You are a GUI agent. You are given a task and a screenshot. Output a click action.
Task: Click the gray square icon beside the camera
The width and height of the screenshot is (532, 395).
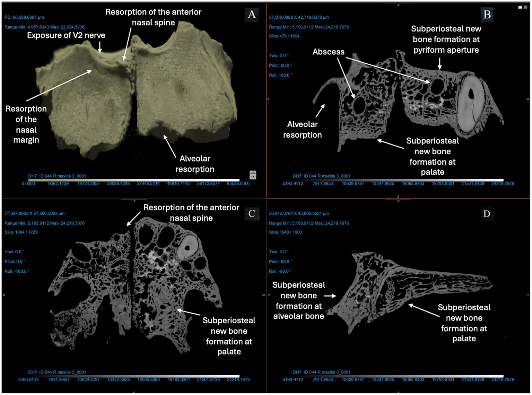tap(525, 7)
